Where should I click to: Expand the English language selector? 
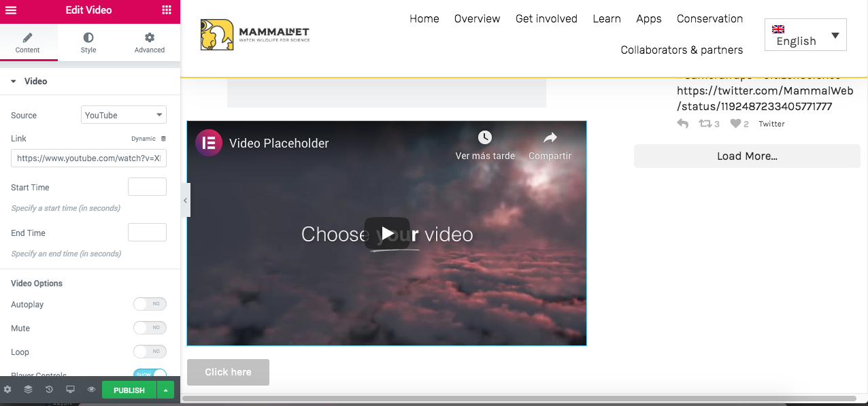(x=805, y=35)
